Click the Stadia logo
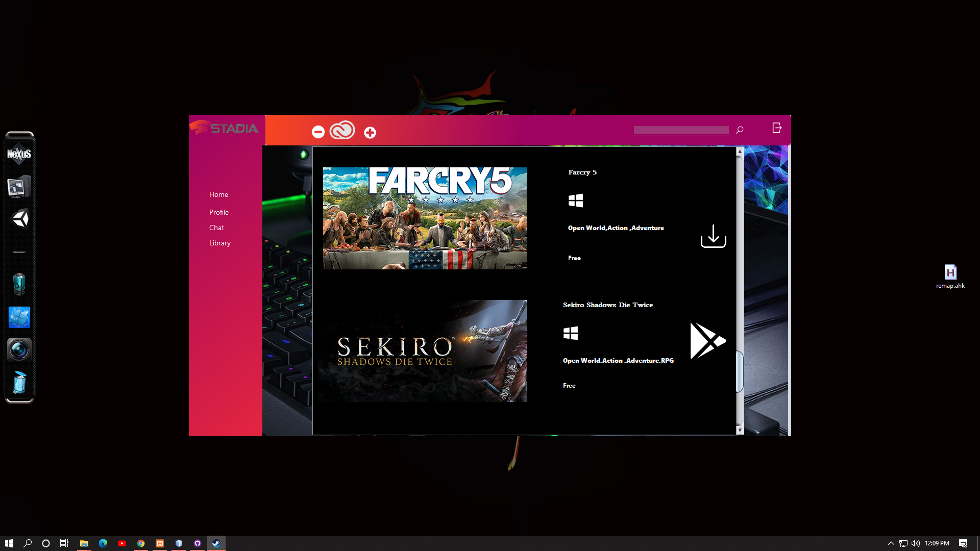This screenshot has height=551, width=980. pyautogui.click(x=224, y=128)
